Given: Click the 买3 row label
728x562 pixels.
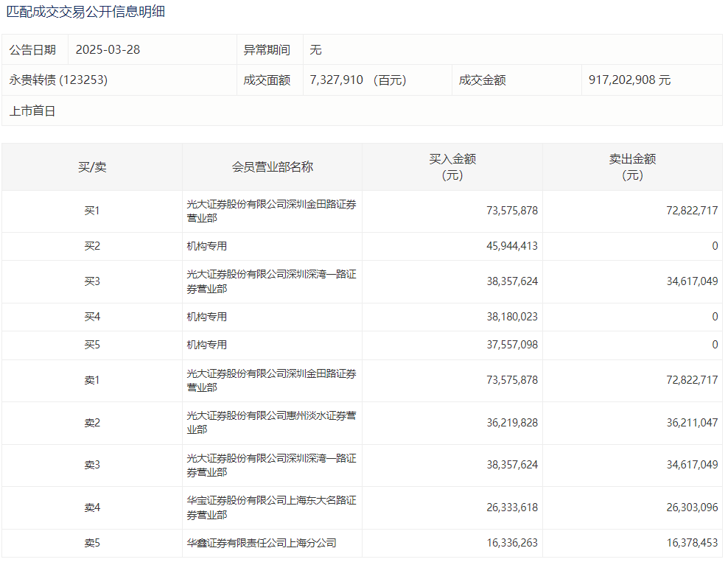Looking at the screenshot, I should [92, 281].
